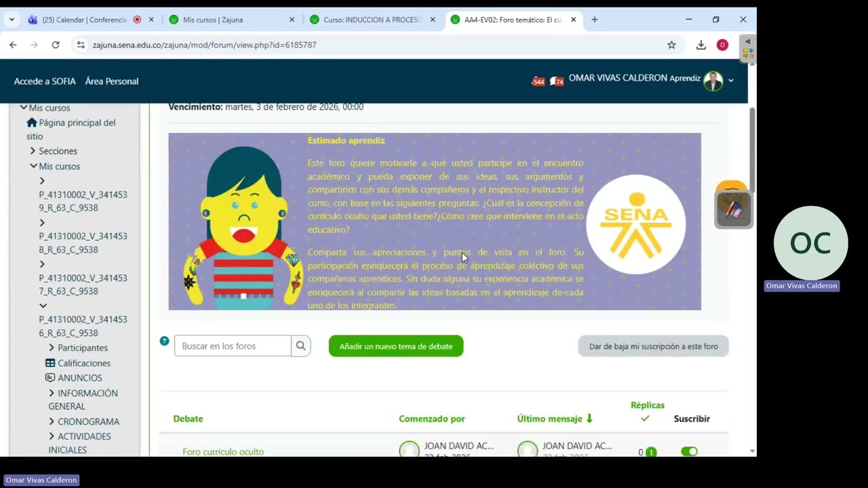This screenshot has width=868, height=488.
Task: Switch to Curso: INDUCCION A PROCESO tab
Action: pos(372,20)
